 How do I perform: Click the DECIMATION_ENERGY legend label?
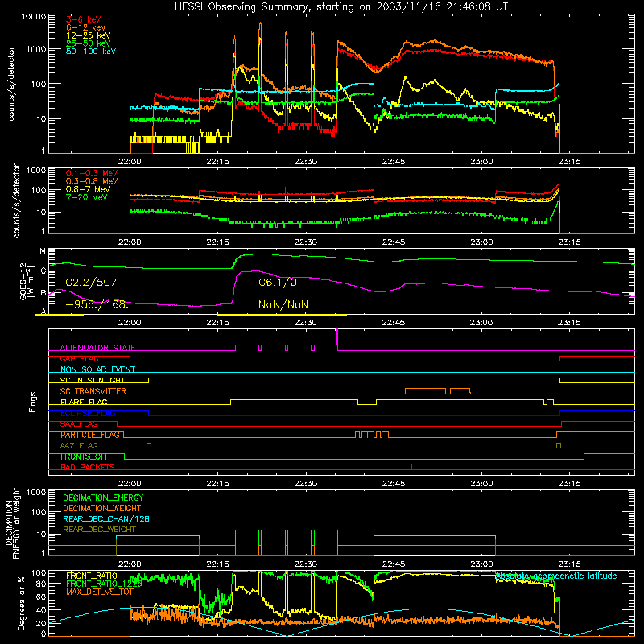coord(103,497)
